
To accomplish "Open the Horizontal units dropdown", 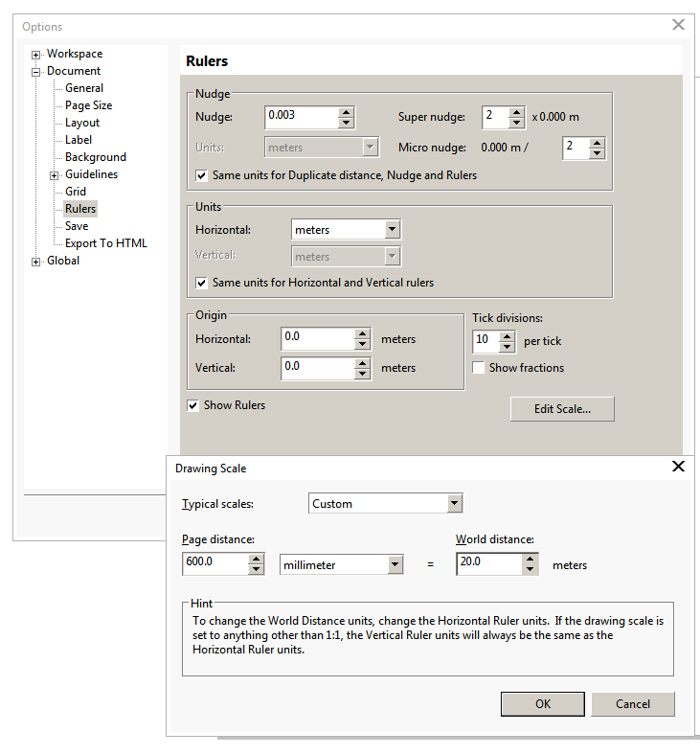I will [x=392, y=230].
